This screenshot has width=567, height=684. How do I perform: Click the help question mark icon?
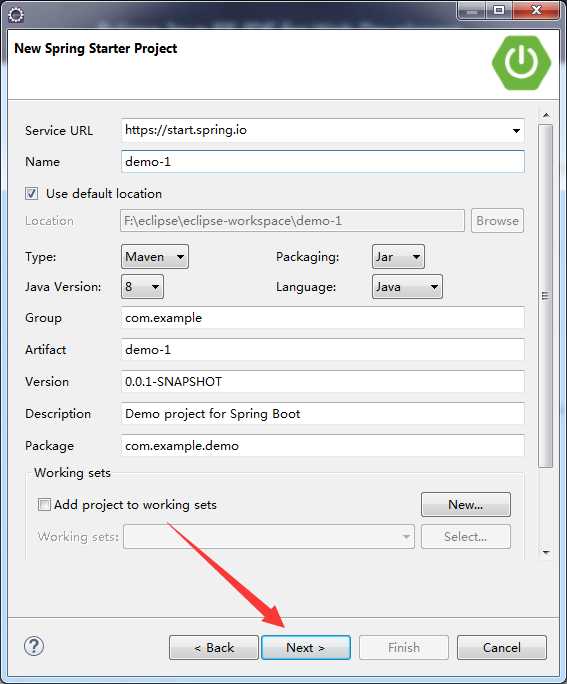click(34, 646)
